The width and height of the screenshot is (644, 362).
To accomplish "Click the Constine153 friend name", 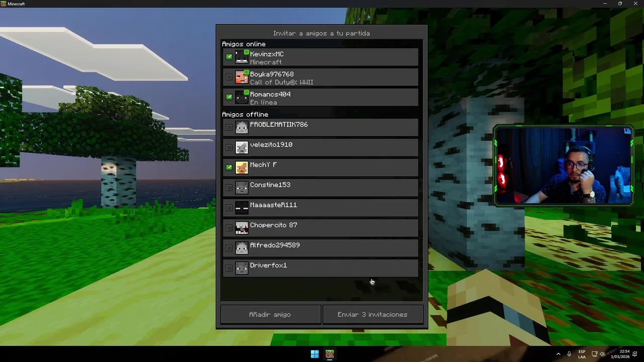I will 270,185.
